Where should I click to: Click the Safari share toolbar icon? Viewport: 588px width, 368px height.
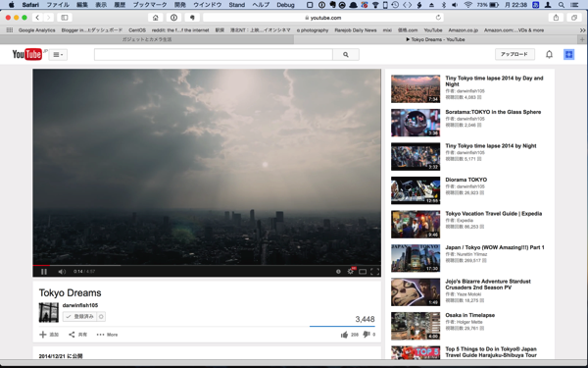coord(556,18)
